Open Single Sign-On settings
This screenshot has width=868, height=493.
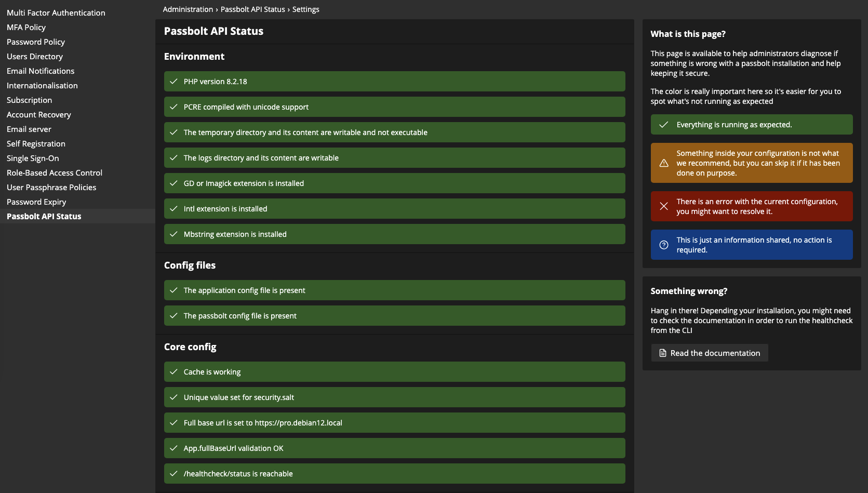(33, 158)
